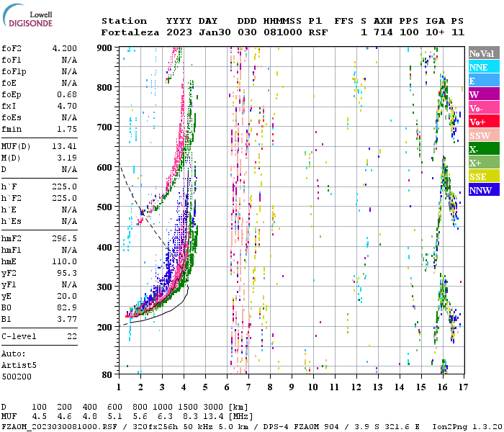Click the AXN value 714
Screen dimensions: 504x432
[x=383, y=32]
